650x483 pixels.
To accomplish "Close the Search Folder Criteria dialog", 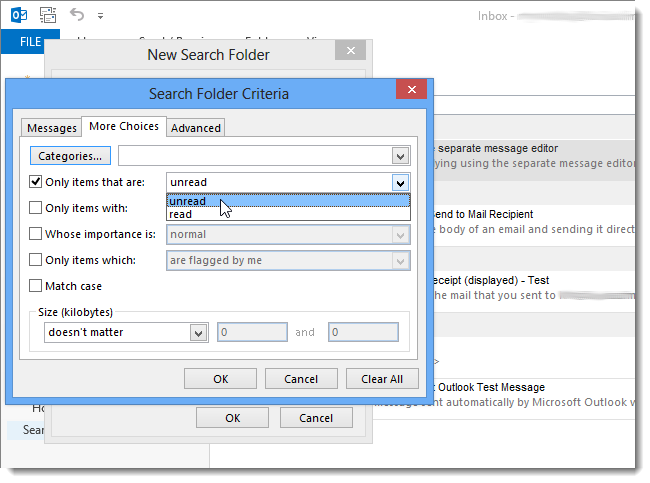I will coord(411,89).
